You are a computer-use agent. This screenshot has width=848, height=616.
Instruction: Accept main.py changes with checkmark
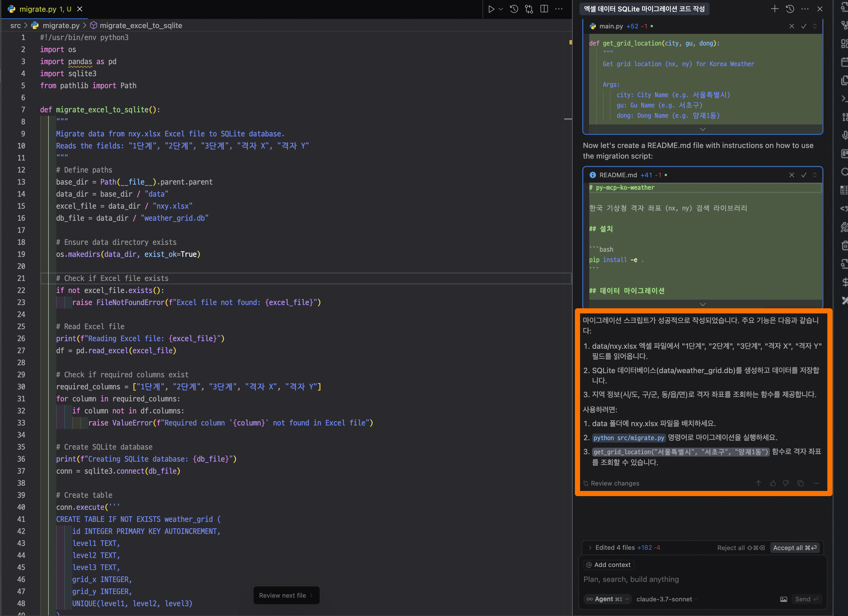point(804,26)
